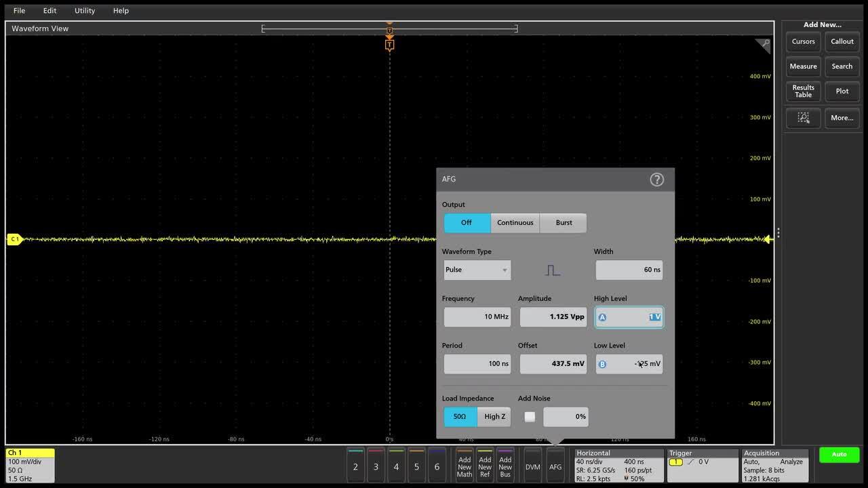
Task: Add a Results Table
Action: point(803,91)
